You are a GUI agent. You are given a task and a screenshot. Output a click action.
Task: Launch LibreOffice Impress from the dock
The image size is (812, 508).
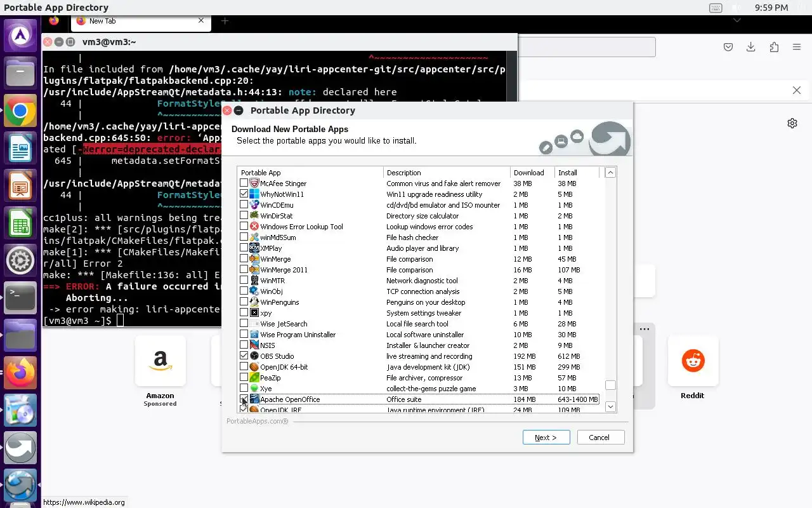pyautogui.click(x=20, y=187)
